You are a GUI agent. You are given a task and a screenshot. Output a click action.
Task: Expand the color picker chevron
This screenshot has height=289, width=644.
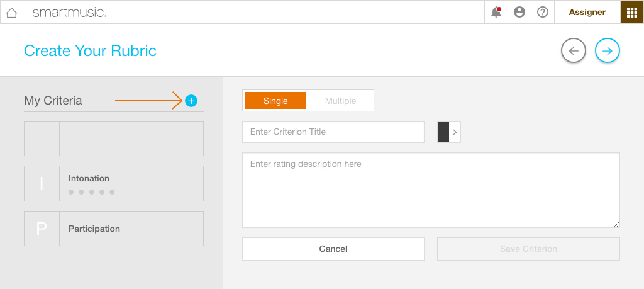coord(455,132)
